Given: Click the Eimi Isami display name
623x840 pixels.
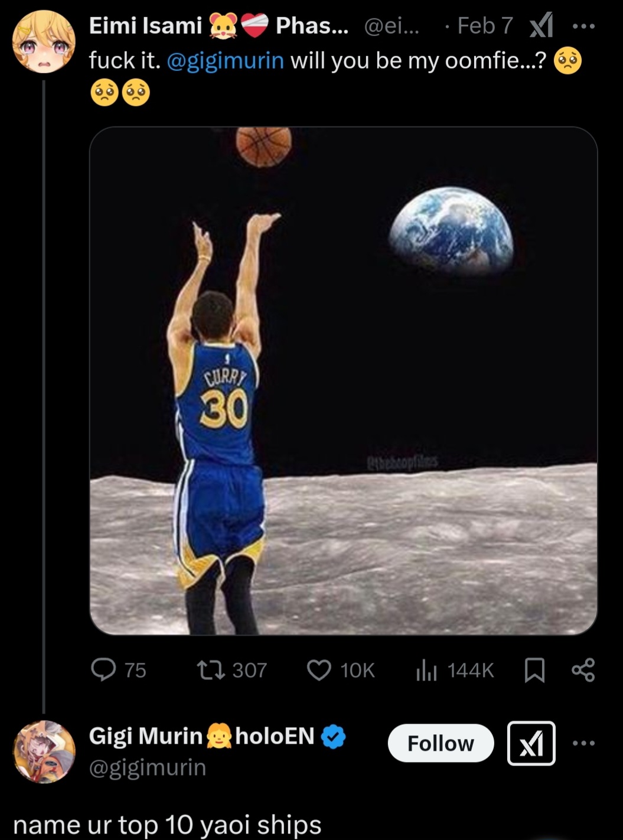Looking at the screenshot, I should pos(145,25).
